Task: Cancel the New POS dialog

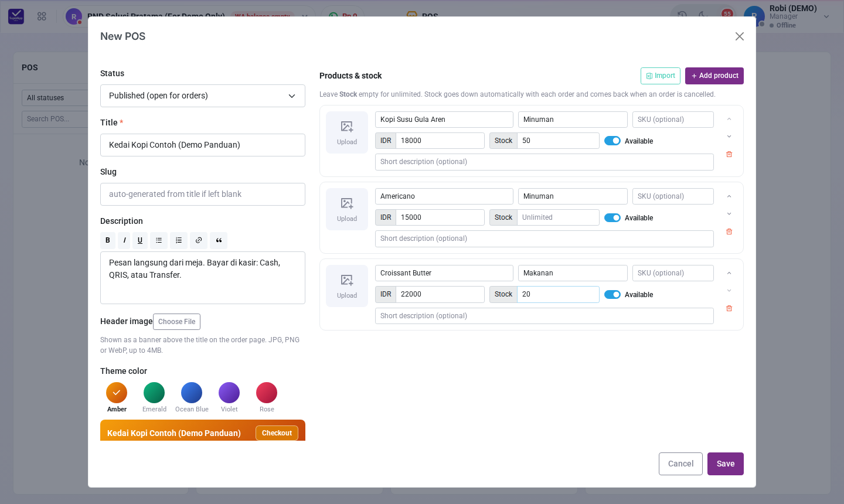Action: pyautogui.click(x=680, y=464)
